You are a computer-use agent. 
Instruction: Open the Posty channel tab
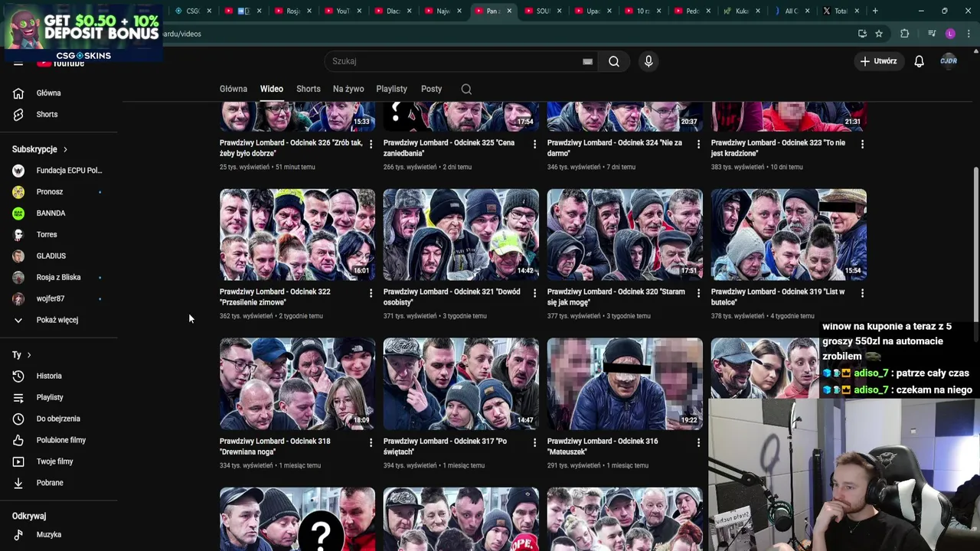point(432,89)
